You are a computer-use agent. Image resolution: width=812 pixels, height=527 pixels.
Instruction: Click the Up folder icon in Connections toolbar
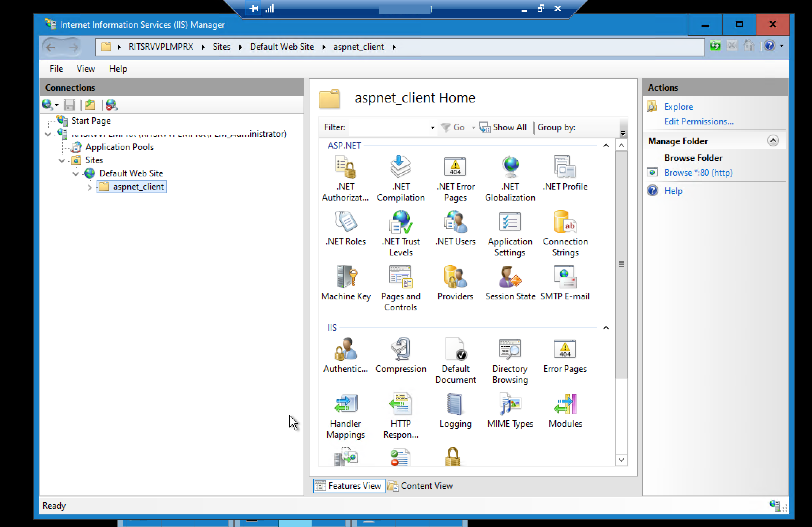point(90,105)
